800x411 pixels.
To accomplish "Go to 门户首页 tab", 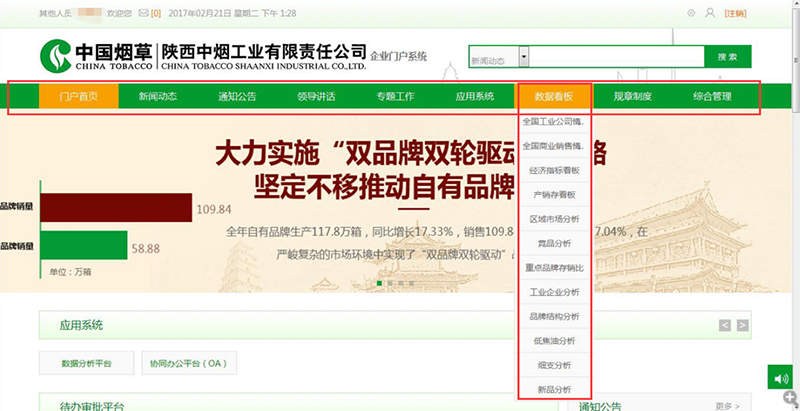I will pyautogui.click(x=79, y=96).
